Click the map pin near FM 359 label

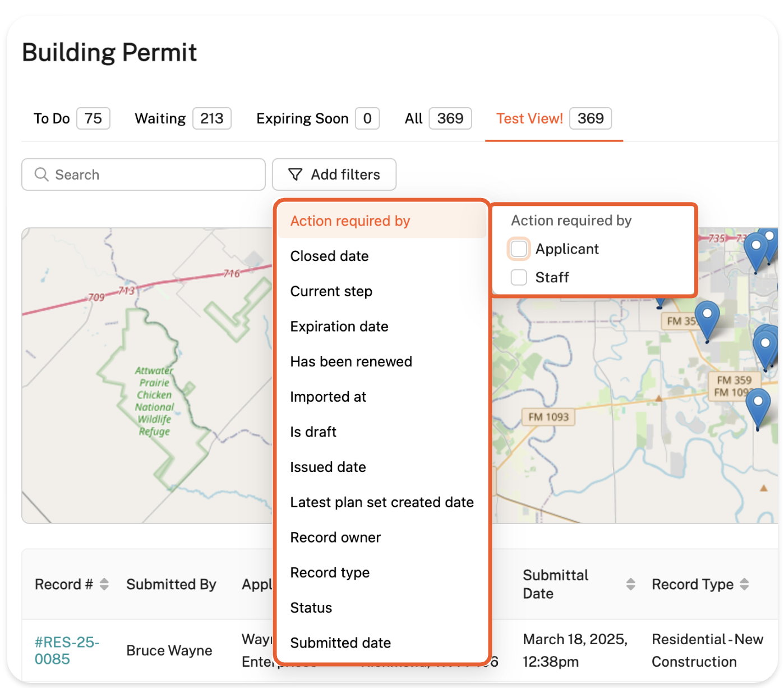coord(764,346)
